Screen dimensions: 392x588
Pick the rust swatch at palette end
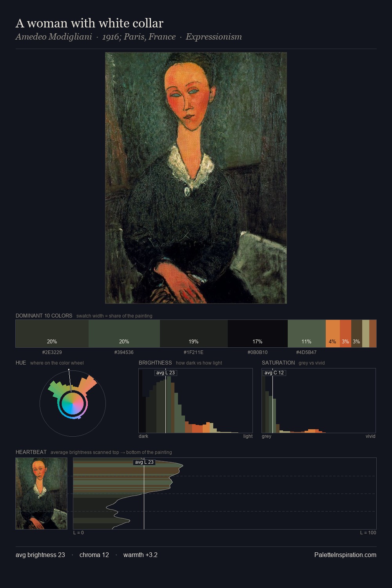pos(373,334)
